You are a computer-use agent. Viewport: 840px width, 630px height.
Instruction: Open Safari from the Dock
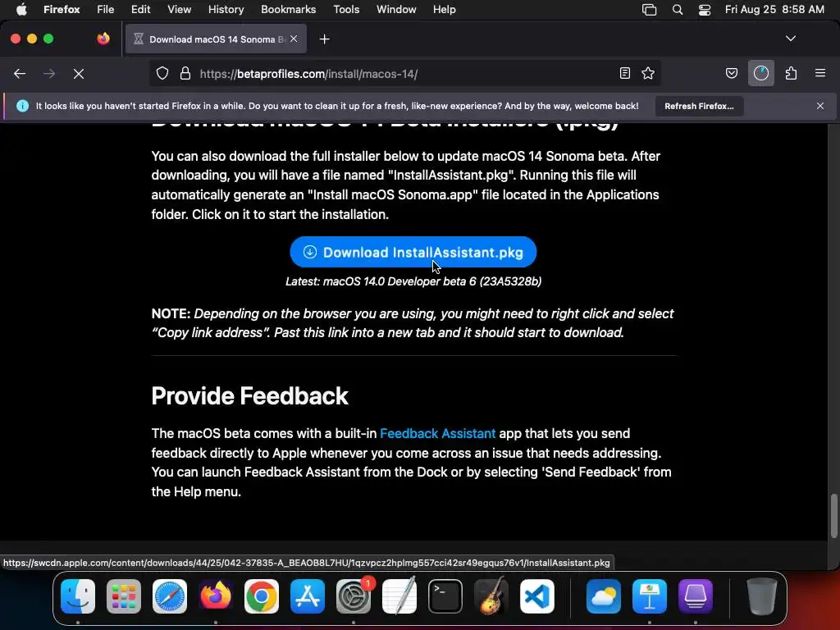pos(170,596)
